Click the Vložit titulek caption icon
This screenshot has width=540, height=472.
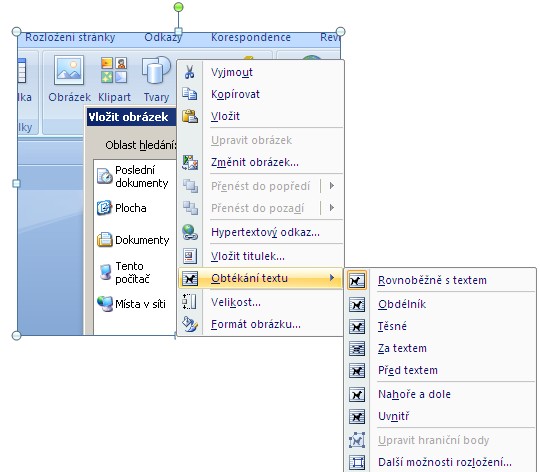point(190,256)
